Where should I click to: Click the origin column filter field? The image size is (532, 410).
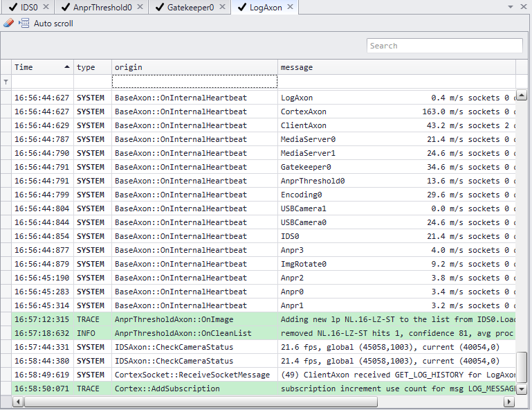[195, 82]
